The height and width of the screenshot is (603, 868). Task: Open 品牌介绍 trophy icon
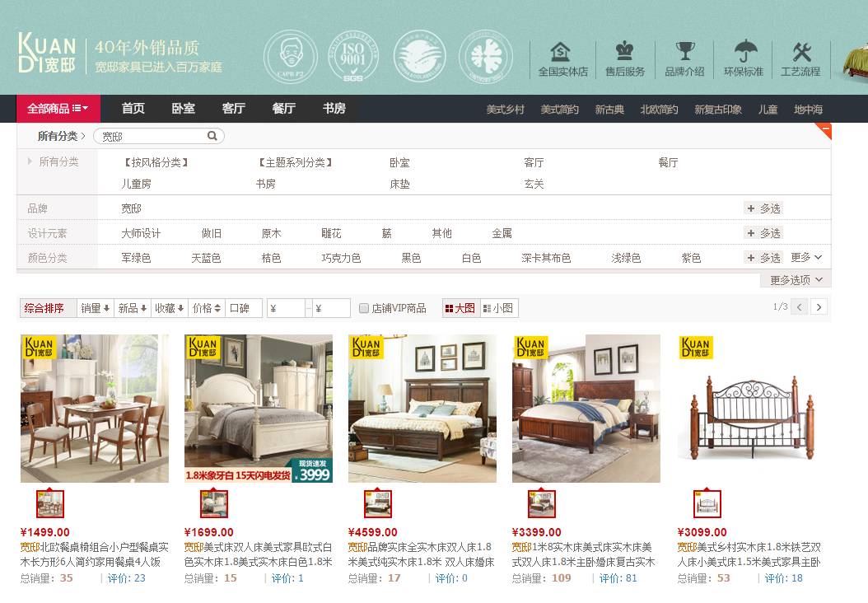685,51
